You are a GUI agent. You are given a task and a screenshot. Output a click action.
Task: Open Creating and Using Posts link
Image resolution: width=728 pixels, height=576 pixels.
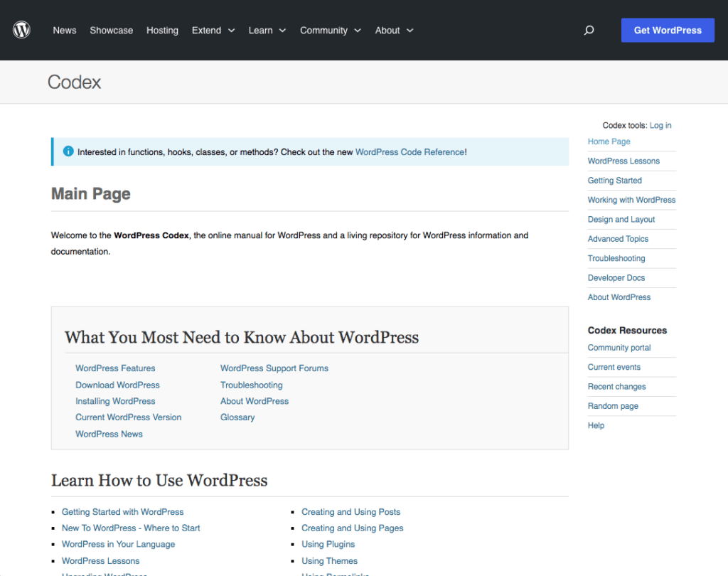tap(350, 512)
